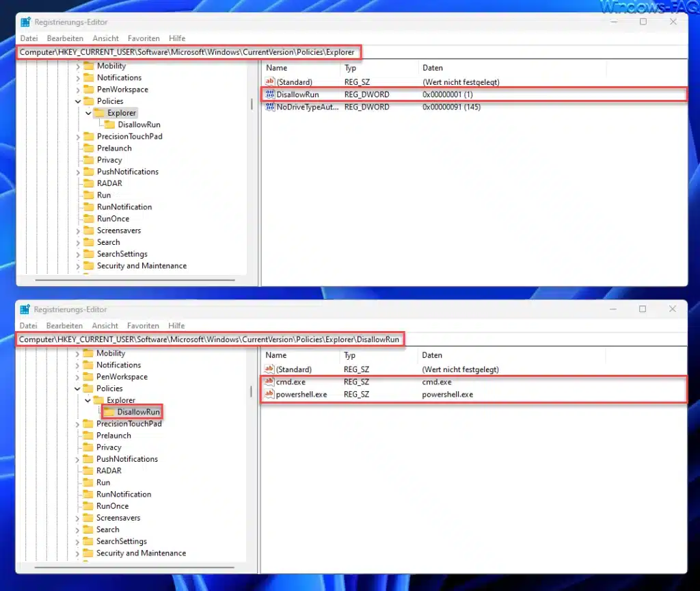This screenshot has width=700, height=591.
Task: Open the Ansicht menu in upper window
Action: coord(106,38)
